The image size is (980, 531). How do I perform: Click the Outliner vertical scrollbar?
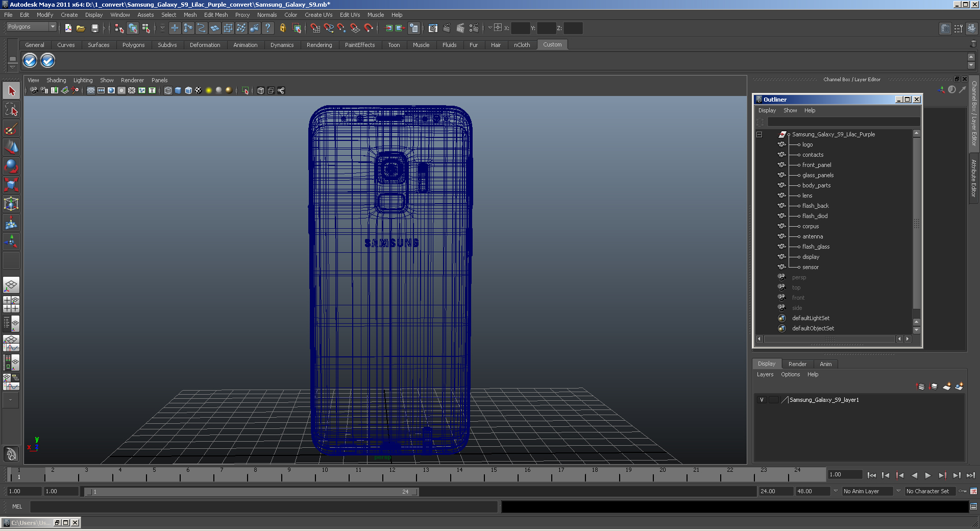916,223
